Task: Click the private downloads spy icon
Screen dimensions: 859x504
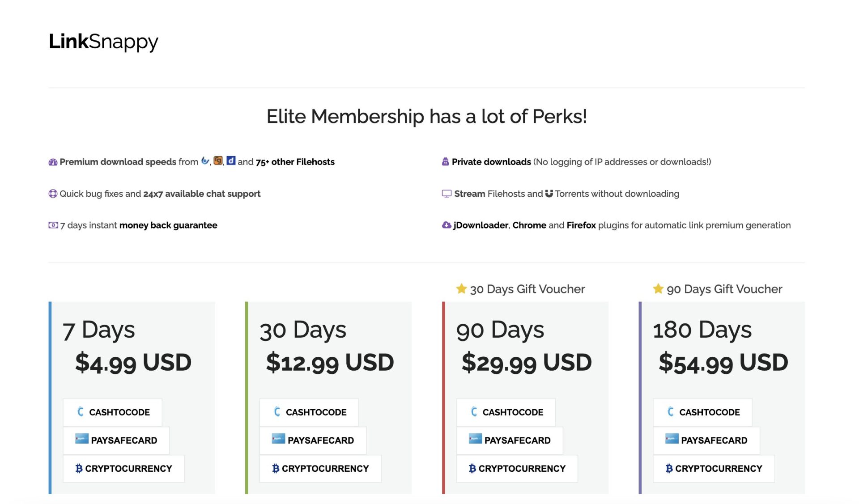Action: pos(445,162)
